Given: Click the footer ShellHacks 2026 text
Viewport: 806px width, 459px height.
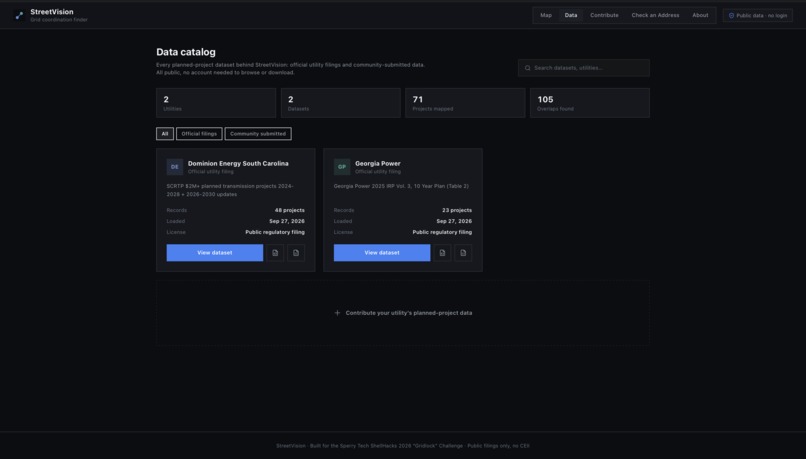Looking at the screenshot, I should 403,446.
